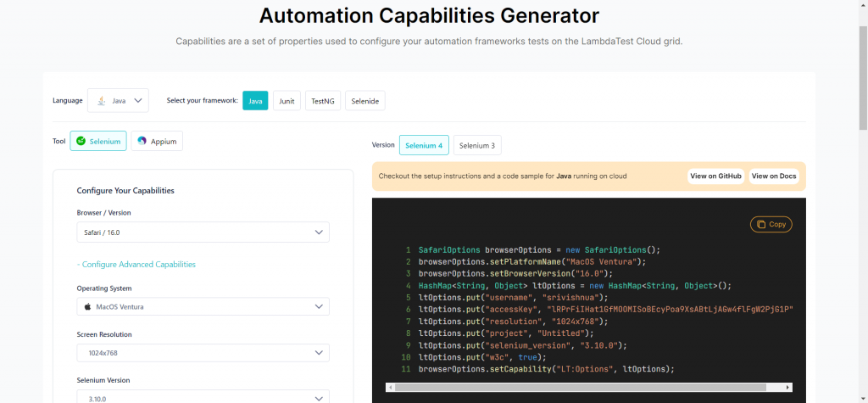868x403 pixels.
Task: Click the Apple logo in Operating System field
Action: click(x=86, y=306)
